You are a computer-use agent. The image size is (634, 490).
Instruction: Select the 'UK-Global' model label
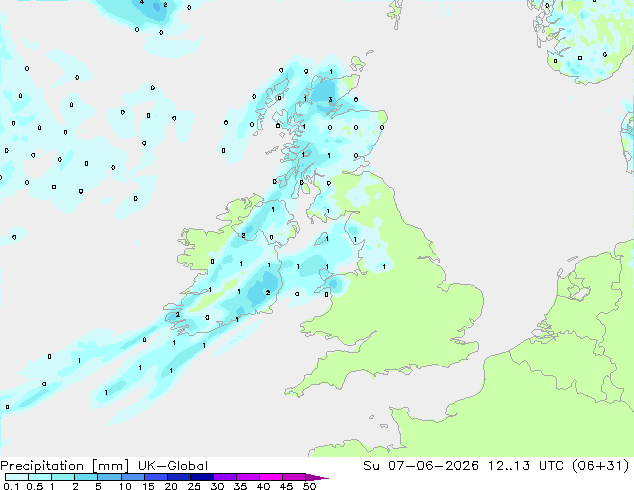tap(173, 466)
